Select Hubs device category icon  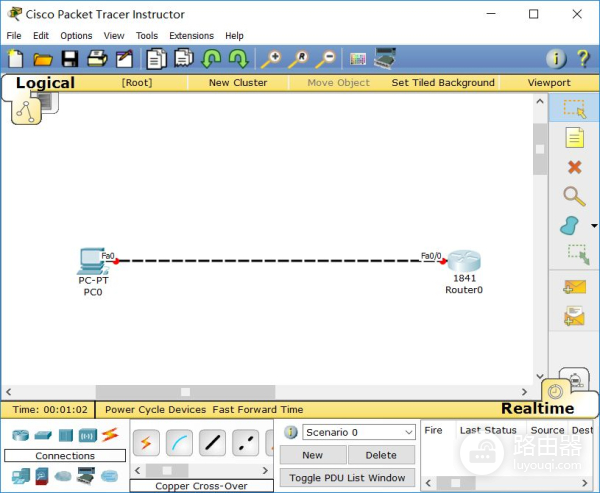click(x=66, y=436)
